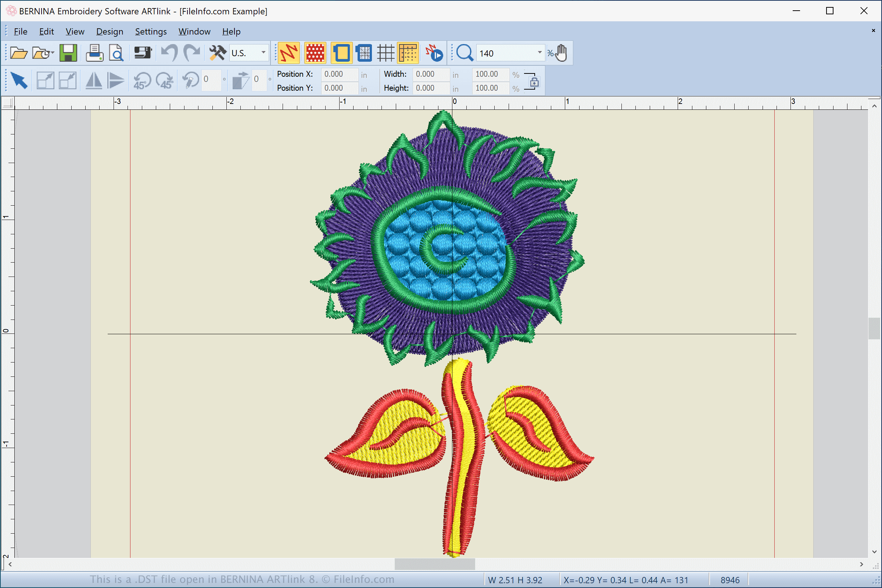Image resolution: width=882 pixels, height=588 pixels.
Task: Save the current embroidery design
Action: click(69, 53)
